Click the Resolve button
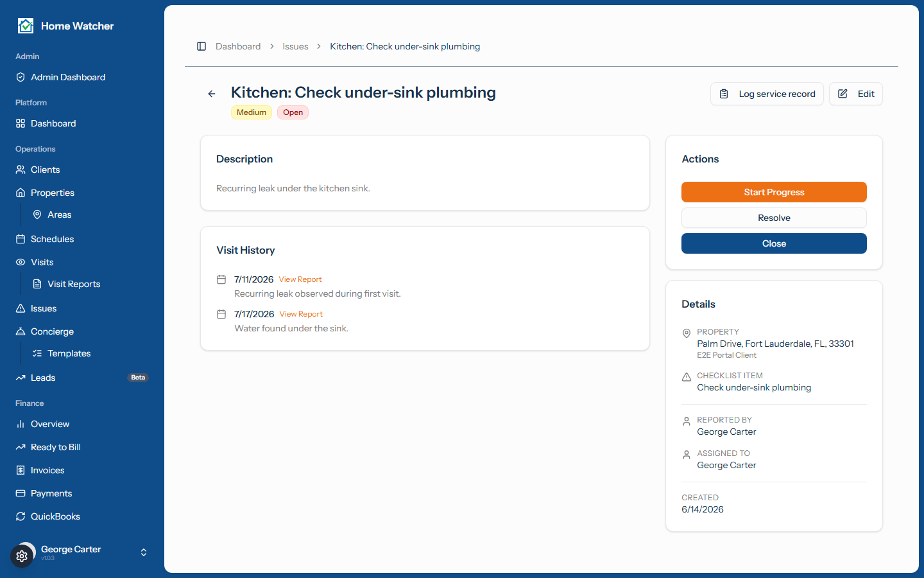 click(x=774, y=218)
